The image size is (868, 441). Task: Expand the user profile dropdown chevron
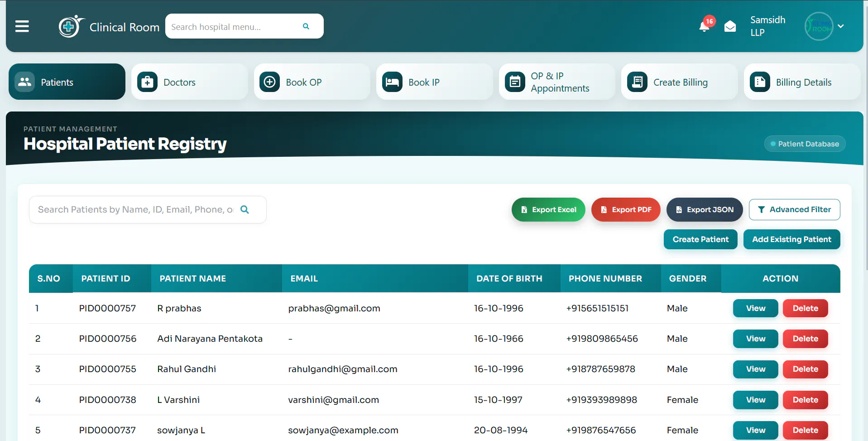(x=841, y=26)
